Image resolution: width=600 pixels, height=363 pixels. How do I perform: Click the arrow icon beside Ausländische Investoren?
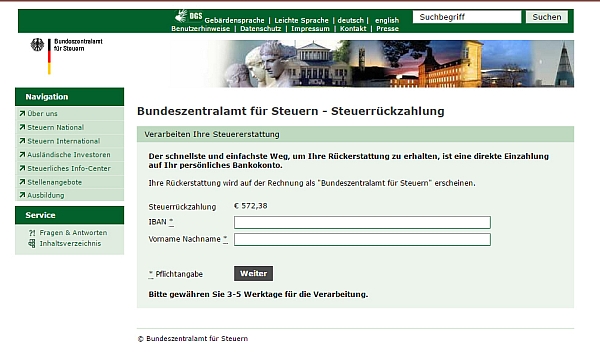click(22, 155)
